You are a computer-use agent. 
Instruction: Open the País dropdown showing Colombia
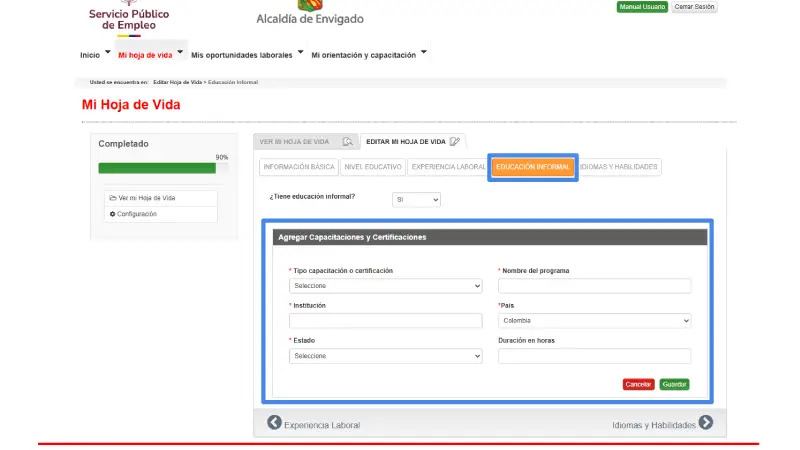(594, 321)
